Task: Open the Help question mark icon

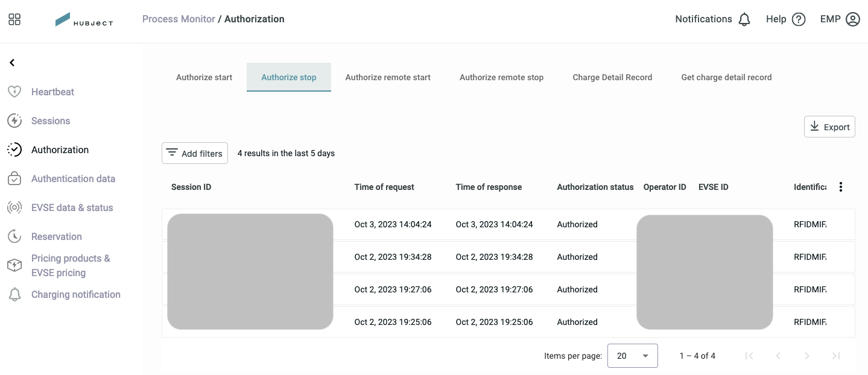Action: pyautogui.click(x=799, y=19)
